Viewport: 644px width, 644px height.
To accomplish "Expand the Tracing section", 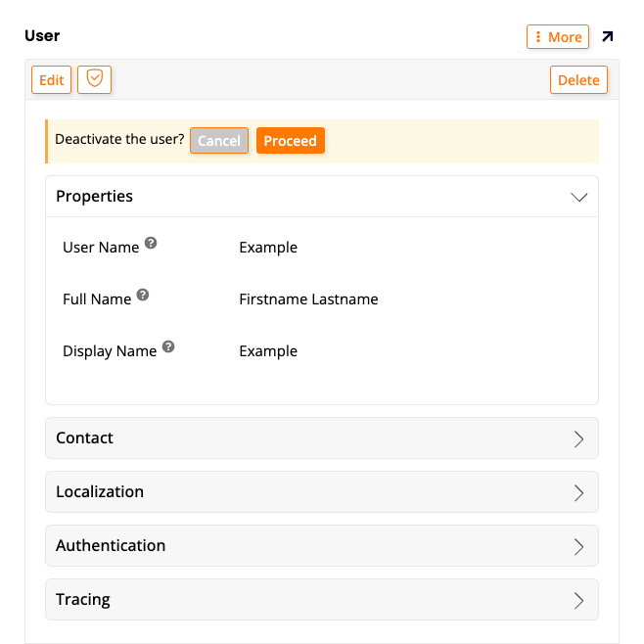I will [x=578, y=600].
